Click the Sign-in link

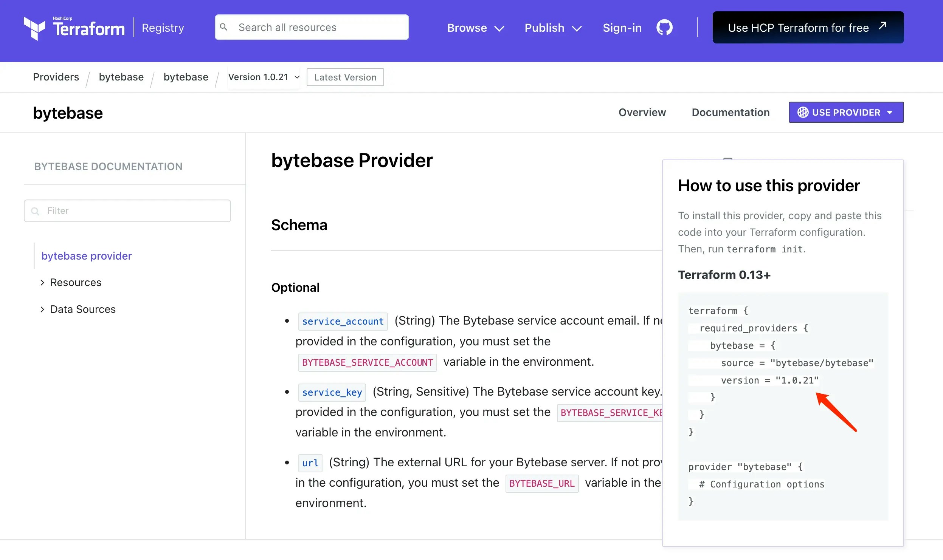[622, 28]
